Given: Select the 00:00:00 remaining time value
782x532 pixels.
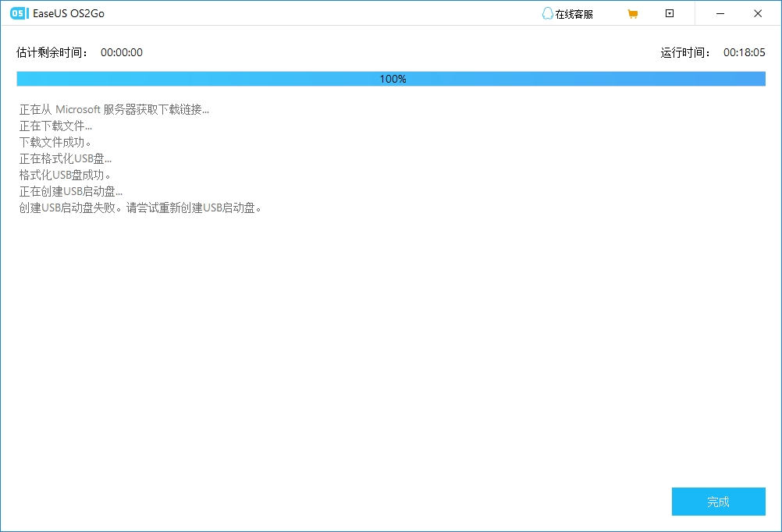Looking at the screenshot, I should pyautogui.click(x=122, y=52).
